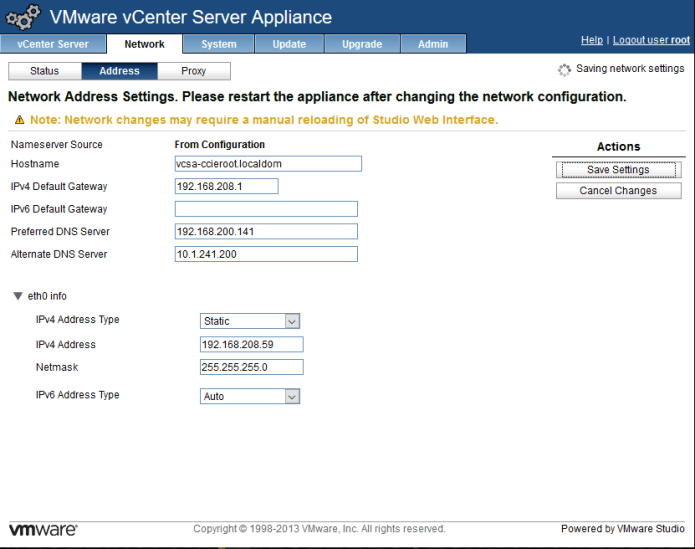
Task: Open the Help link
Action: point(592,40)
